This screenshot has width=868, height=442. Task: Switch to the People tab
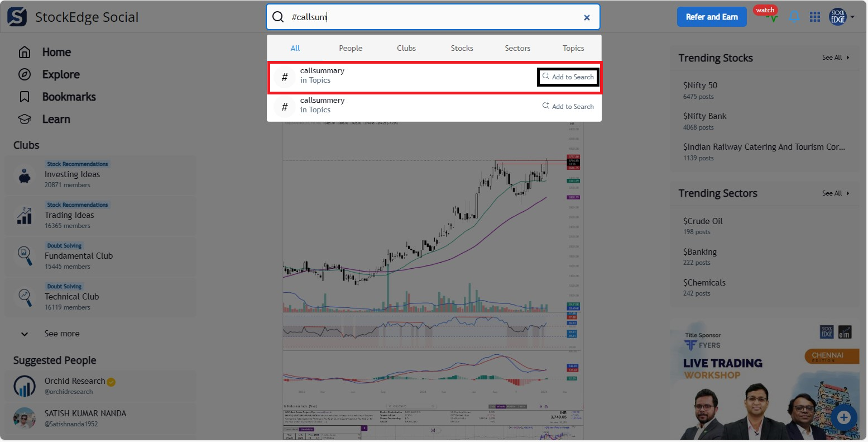[351, 48]
